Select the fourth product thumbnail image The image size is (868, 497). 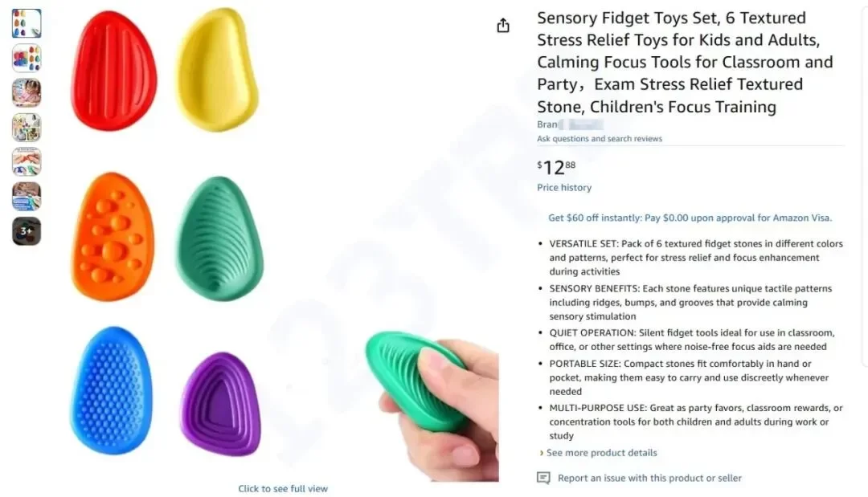click(x=27, y=127)
